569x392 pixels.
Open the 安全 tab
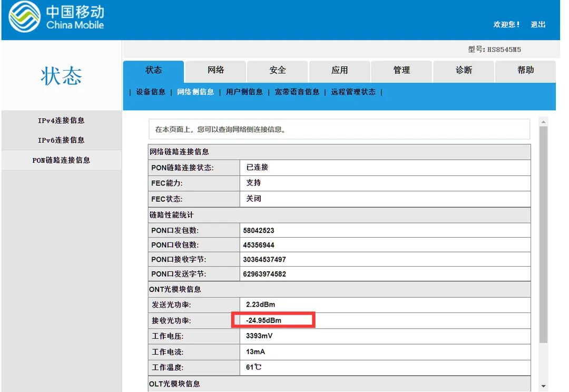[x=278, y=71]
